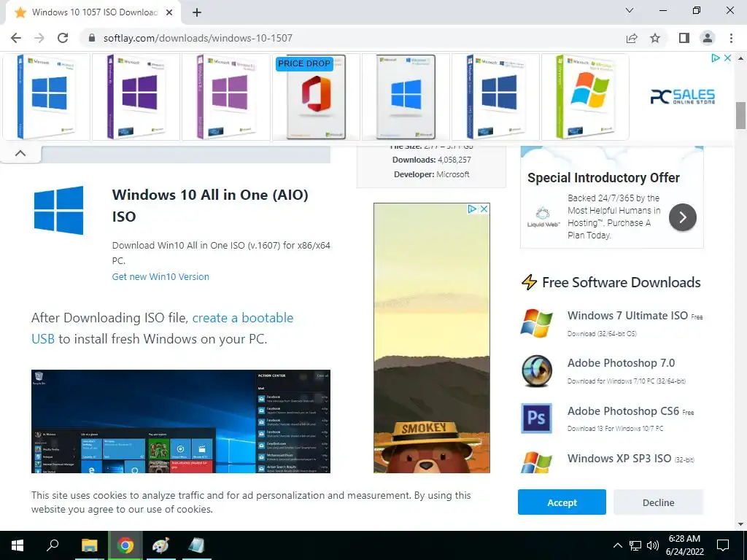Open the Windows Start menu
The width and height of the screenshot is (747, 560).
point(18,545)
